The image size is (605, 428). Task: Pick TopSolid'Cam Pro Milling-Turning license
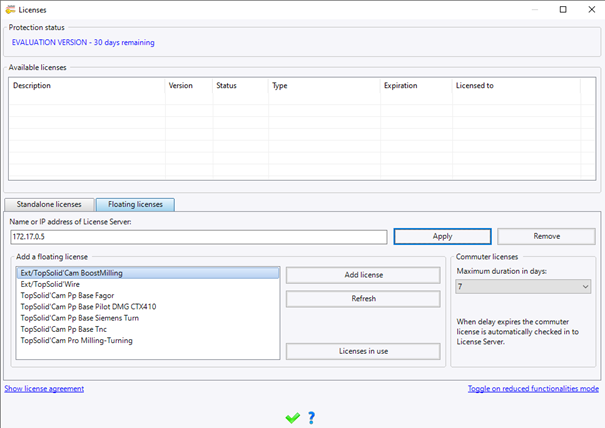pyautogui.click(x=148, y=341)
